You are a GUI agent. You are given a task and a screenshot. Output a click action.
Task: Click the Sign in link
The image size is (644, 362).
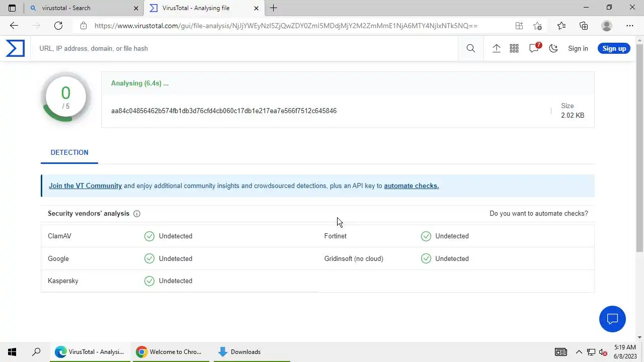click(x=578, y=48)
